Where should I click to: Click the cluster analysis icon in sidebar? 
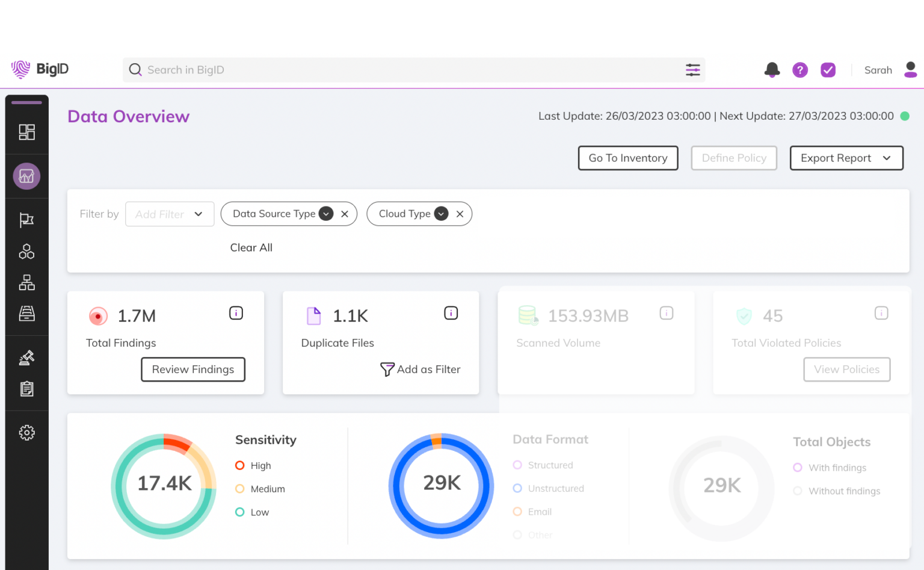26,252
